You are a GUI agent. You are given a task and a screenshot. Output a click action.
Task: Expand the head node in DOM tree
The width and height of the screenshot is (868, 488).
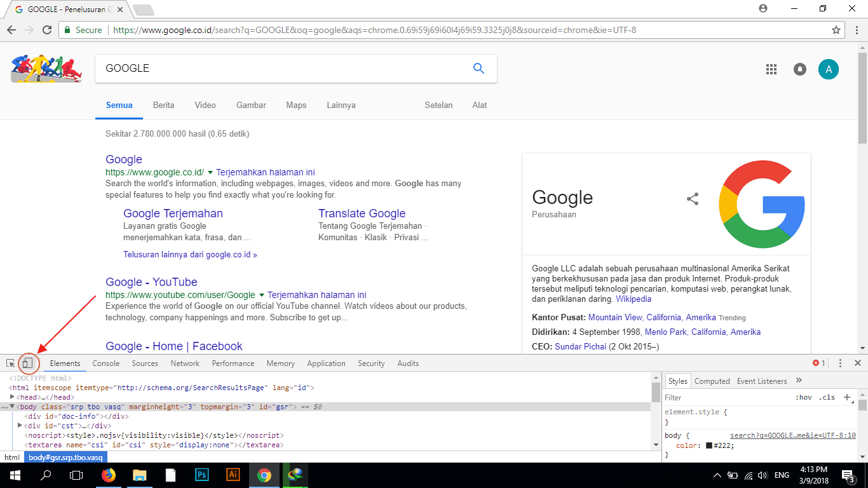[12, 396]
